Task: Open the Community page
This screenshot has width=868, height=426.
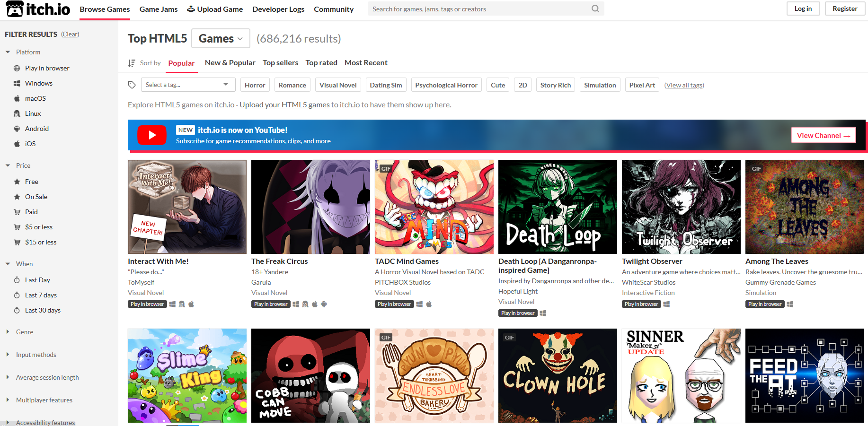Action: point(334,9)
